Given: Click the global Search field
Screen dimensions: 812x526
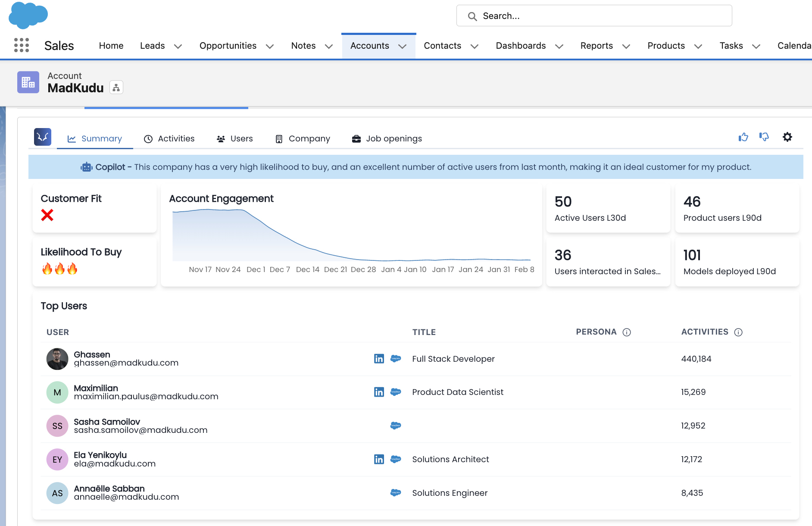Looking at the screenshot, I should [x=594, y=16].
